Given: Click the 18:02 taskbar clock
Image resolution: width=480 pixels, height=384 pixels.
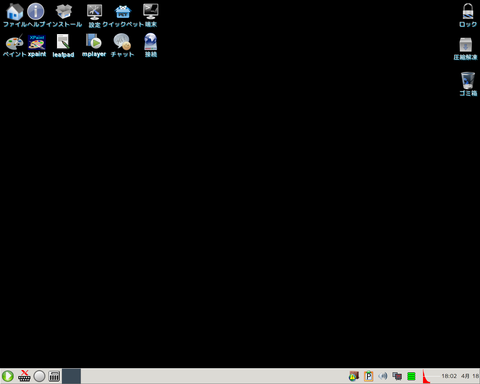Looking at the screenshot, I should pos(449,376).
